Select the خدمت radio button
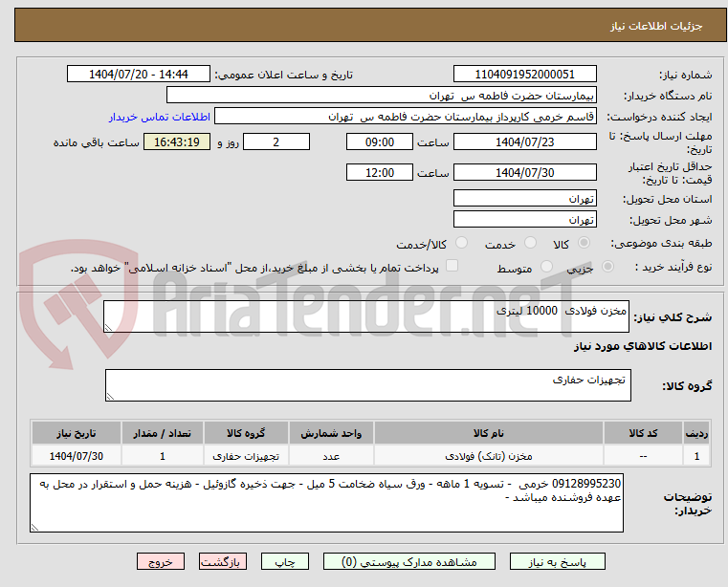728x587 pixels. coord(530,243)
